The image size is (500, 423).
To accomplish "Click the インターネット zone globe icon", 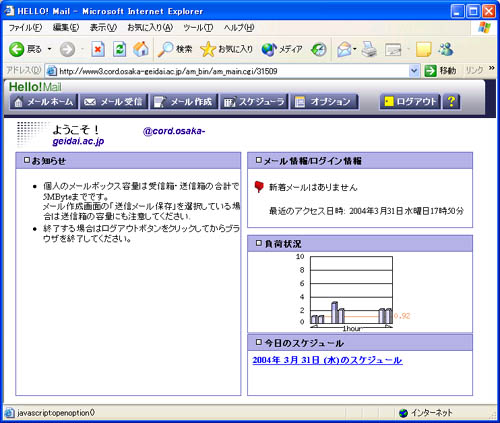I will click(x=403, y=413).
